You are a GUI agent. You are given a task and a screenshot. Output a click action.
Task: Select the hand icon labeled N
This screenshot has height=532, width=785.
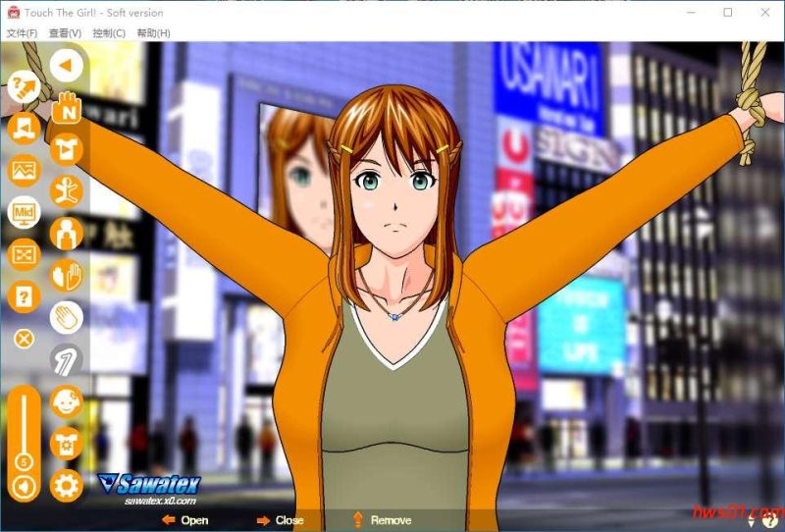67,108
